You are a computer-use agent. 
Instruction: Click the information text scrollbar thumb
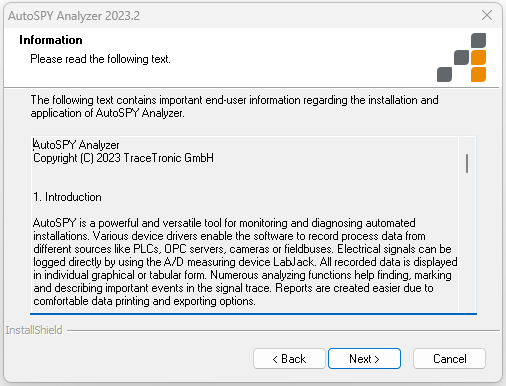coord(467,163)
